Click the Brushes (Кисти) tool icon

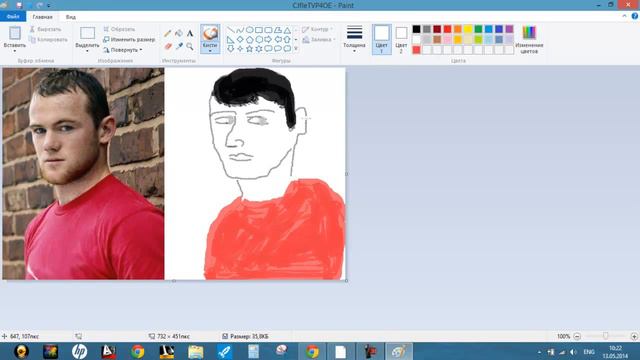[x=210, y=33]
